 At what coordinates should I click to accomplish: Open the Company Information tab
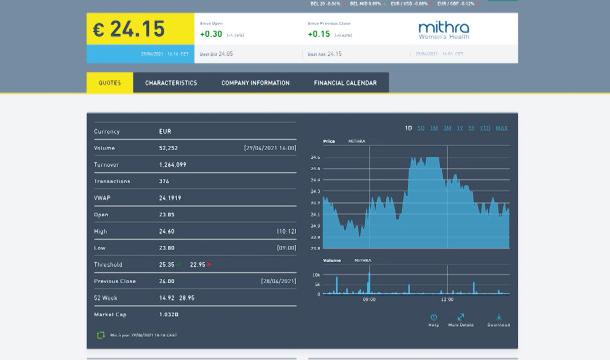[x=256, y=83]
